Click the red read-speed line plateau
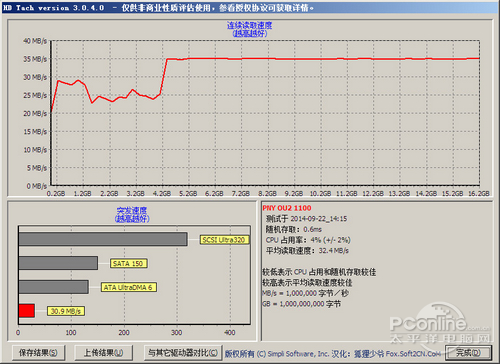The image size is (500, 364). tap(323, 59)
